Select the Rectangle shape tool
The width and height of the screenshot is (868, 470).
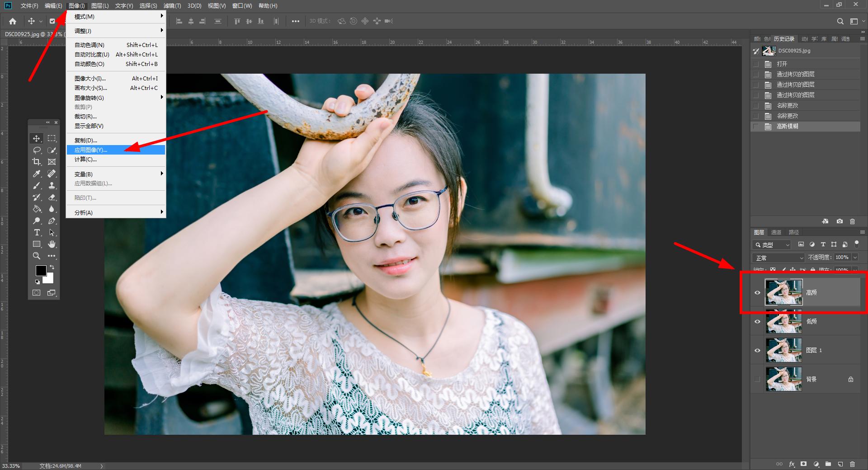tap(37, 244)
